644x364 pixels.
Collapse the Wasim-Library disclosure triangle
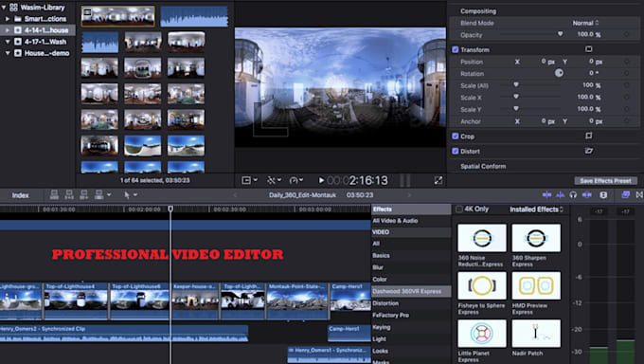4,8
